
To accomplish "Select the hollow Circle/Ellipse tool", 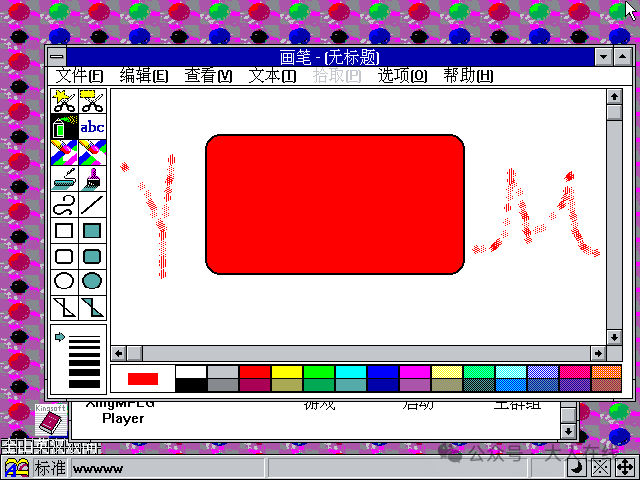I will point(64,282).
